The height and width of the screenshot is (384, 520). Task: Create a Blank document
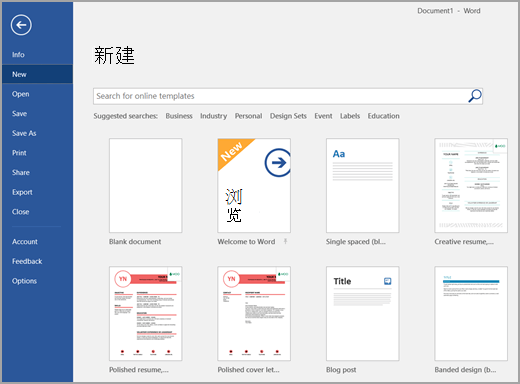point(146,186)
